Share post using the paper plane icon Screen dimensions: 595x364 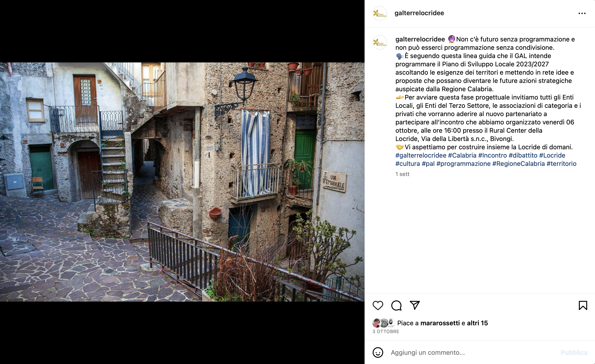coord(415,305)
